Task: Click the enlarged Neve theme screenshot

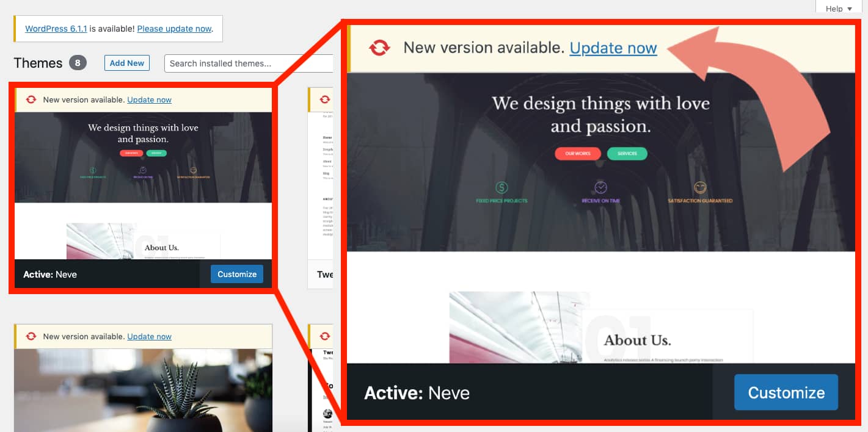Action: pyautogui.click(x=601, y=218)
